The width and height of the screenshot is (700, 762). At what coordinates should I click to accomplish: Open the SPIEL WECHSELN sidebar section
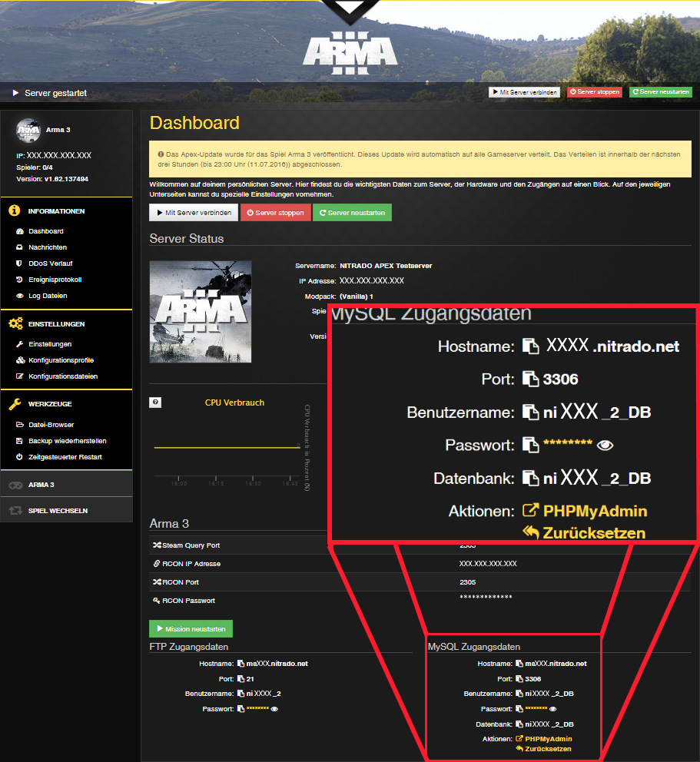pyautogui.click(x=67, y=510)
